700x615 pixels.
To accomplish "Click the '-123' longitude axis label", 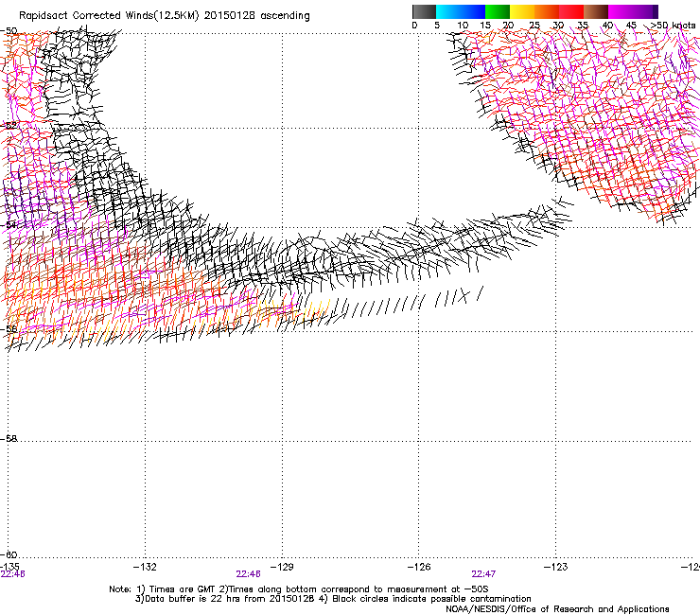I will (x=556, y=567).
